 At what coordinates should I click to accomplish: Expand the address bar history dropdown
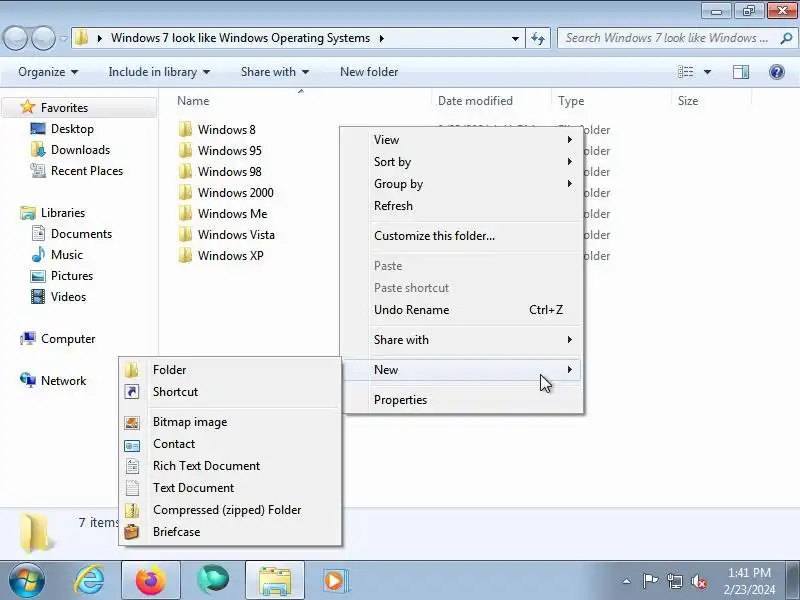tap(515, 38)
